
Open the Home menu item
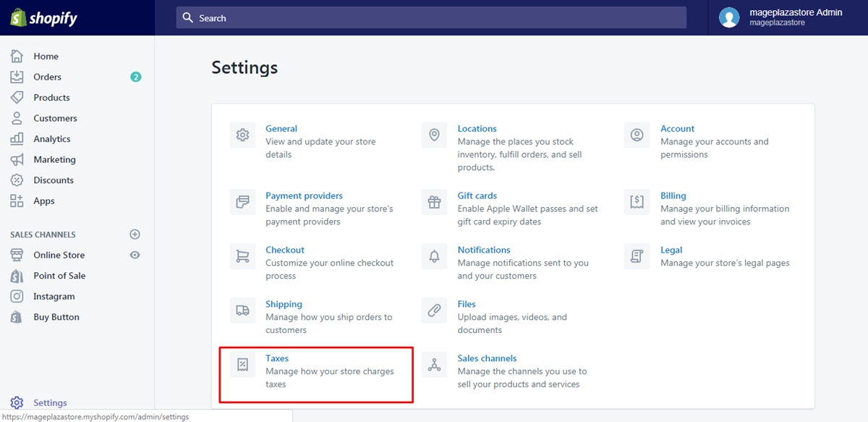coord(46,56)
